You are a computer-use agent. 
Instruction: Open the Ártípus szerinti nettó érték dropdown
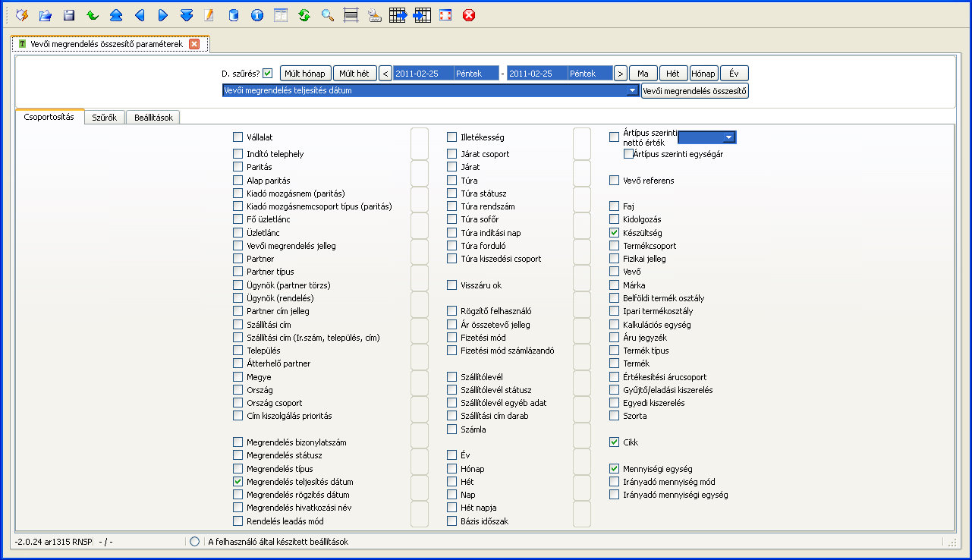click(729, 137)
